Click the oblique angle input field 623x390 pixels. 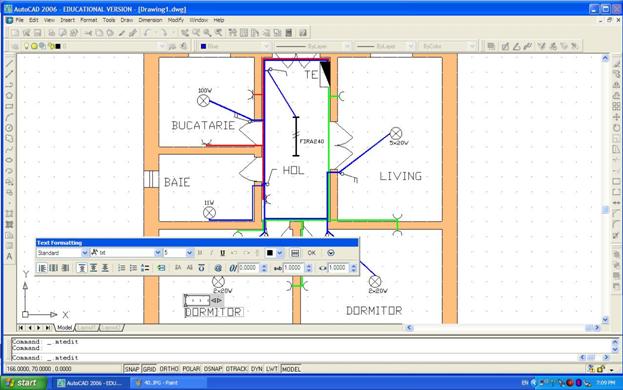pos(248,268)
